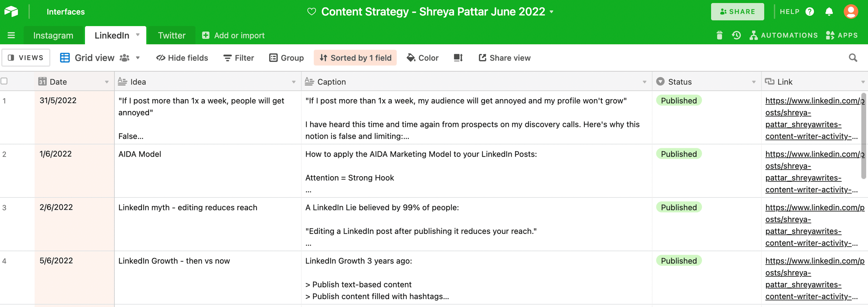This screenshot has width=868, height=307.
Task: Click the Share button
Action: click(x=737, y=12)
